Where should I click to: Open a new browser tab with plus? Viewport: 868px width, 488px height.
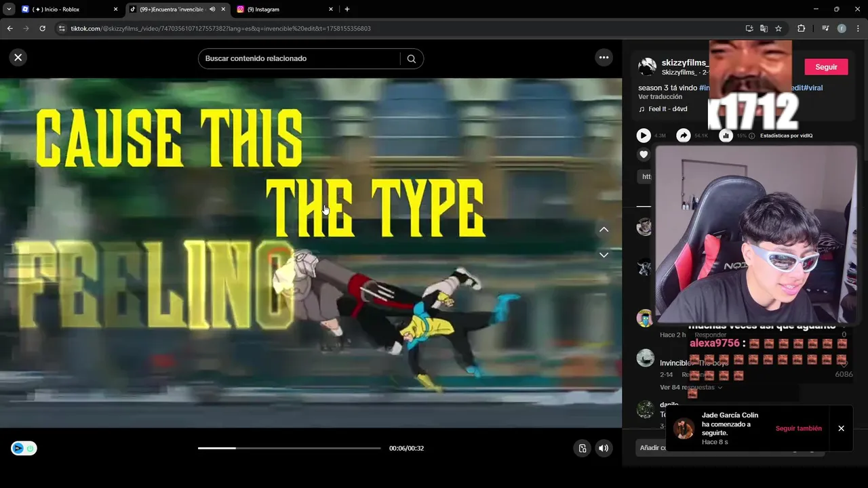(347, 9)
